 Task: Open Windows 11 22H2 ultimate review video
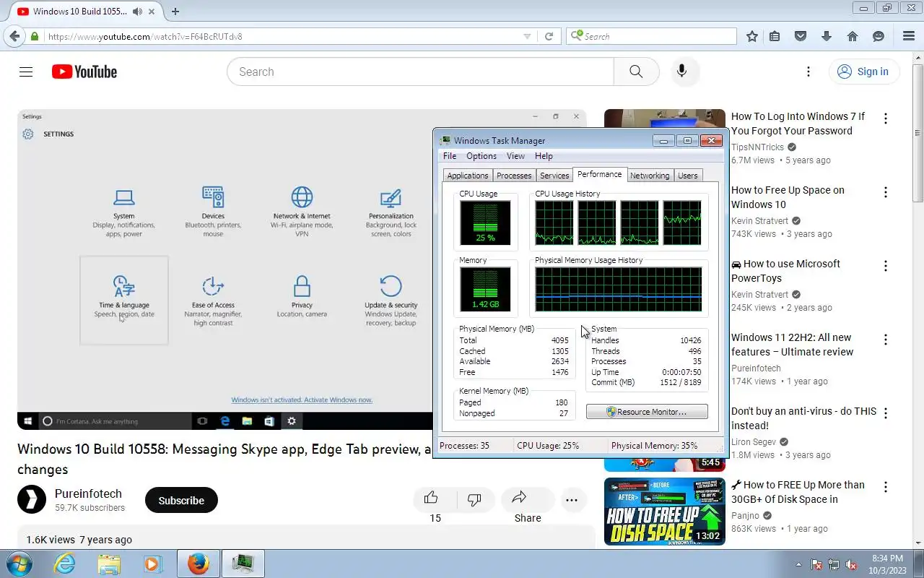coord(792,345)
